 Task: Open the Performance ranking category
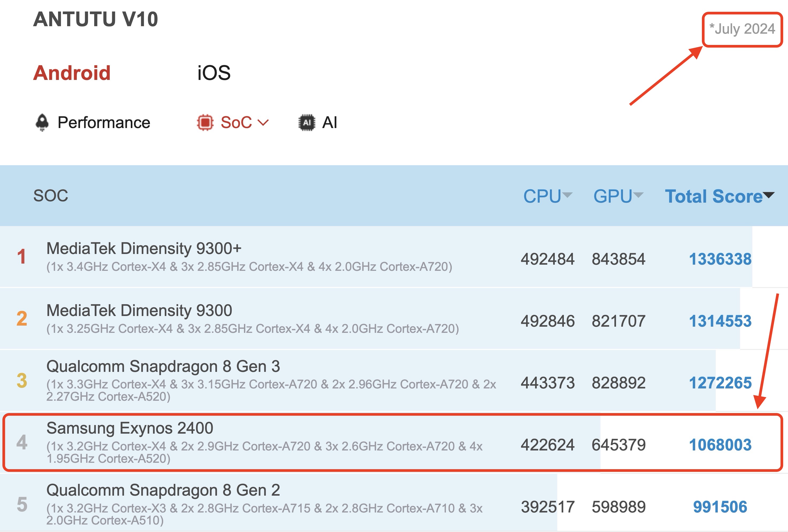[104, 122]
